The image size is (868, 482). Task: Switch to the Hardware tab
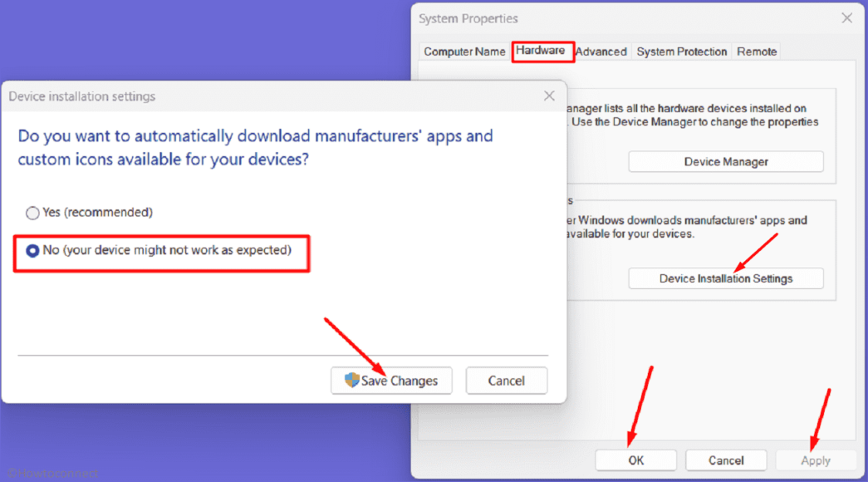point(542,52)
